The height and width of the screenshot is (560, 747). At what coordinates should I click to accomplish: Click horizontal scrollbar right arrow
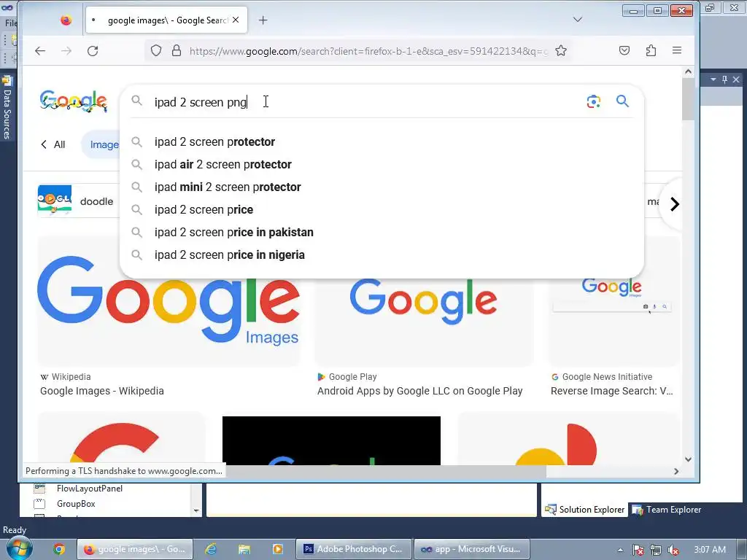[x=676, y=471]
